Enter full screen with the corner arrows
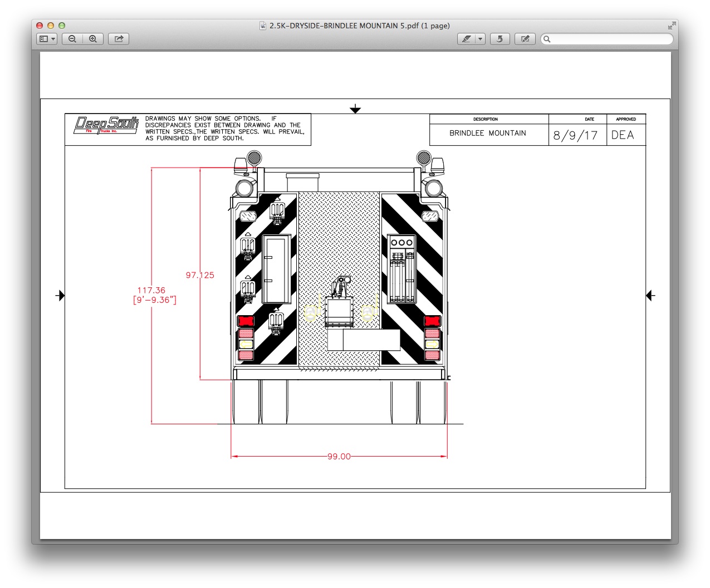This screenshot has height=588, width=710. (672, 26)
